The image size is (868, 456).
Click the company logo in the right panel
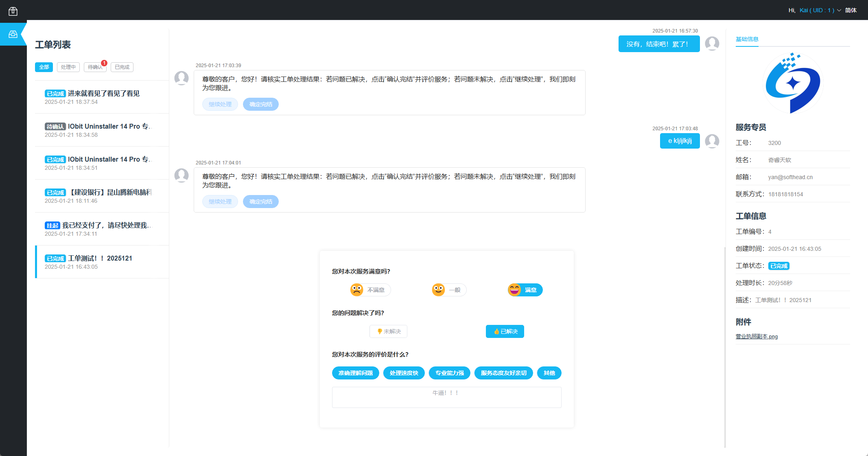click(792, 83)
